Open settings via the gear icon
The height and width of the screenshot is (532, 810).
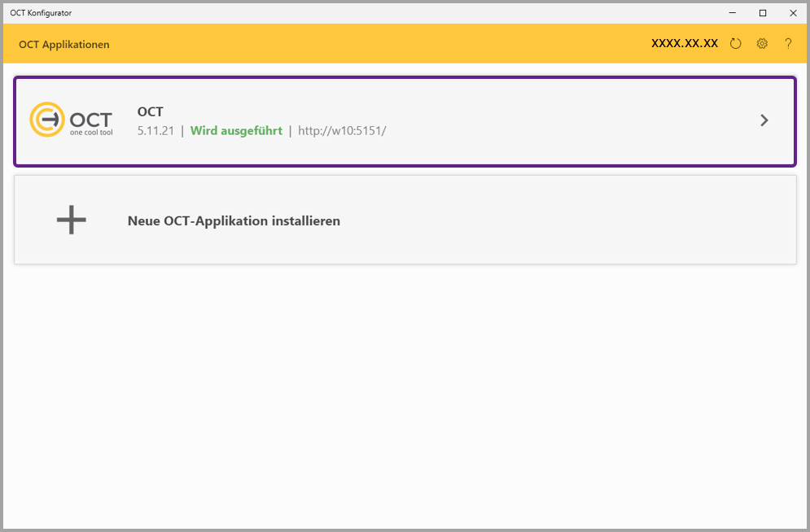pyautogui.click(x=762, y=44)
